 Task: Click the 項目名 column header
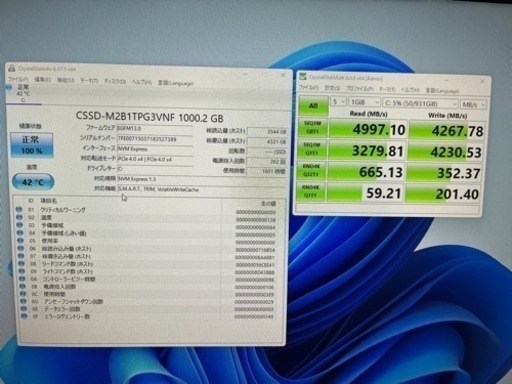point(49,201)
